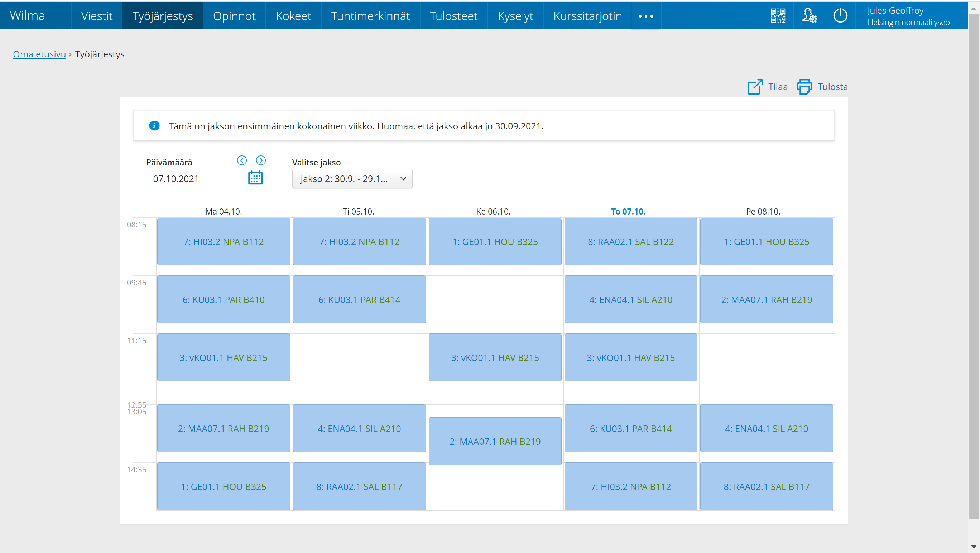
Task: Go to next week with right arrow
Action: coord(261,160)
